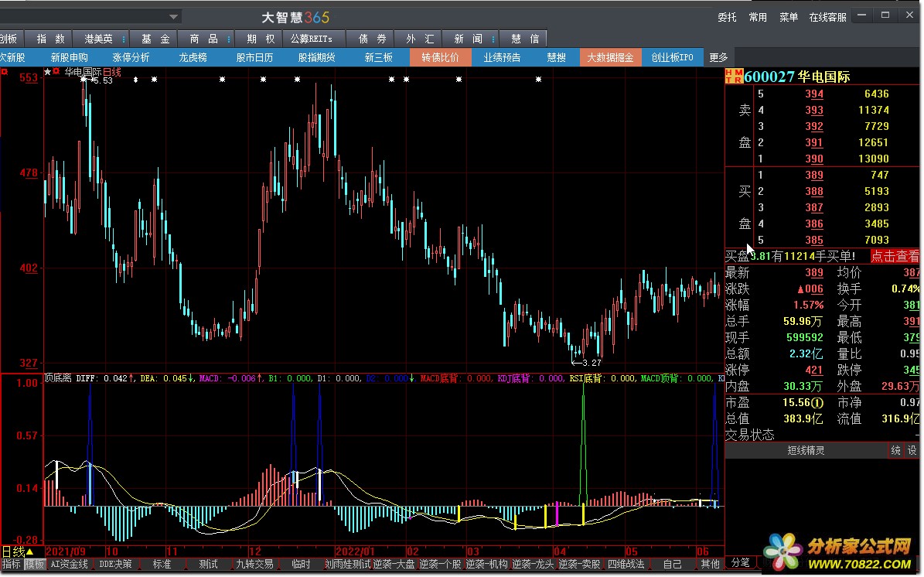Click the 设 settings button in 短线精灵 header

(x=912, y=450)
